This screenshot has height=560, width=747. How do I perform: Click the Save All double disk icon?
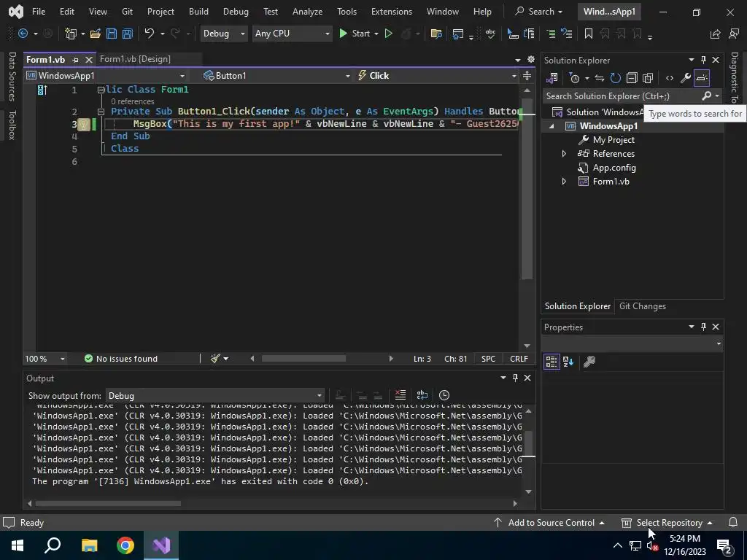pos(127,34)
